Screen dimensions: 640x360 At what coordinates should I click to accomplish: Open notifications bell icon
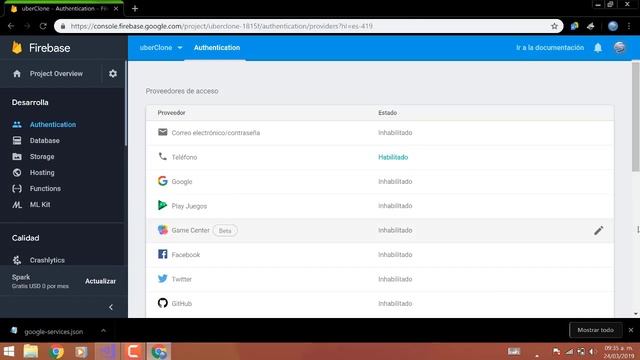pyautogui.click(x=598, y=48)
